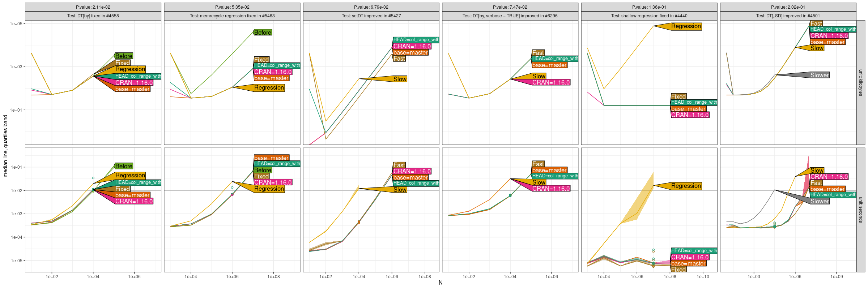Click the "1e-03" y-axis tick label
The height and width of the screenshot is (289, 868).
point(16,214)
